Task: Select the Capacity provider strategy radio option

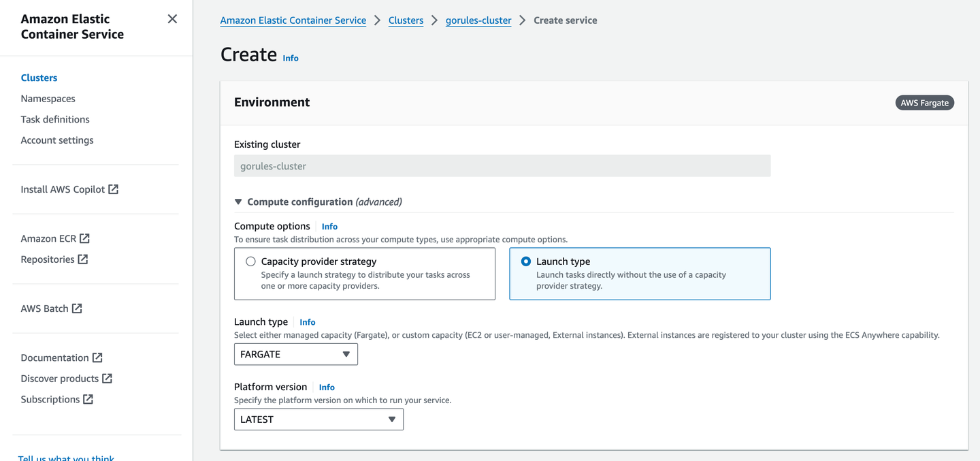Action: [x=251, y=261]
